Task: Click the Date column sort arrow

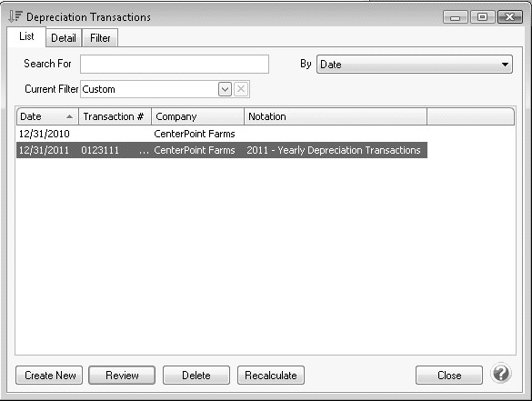Action: click(x=69, y=116)
